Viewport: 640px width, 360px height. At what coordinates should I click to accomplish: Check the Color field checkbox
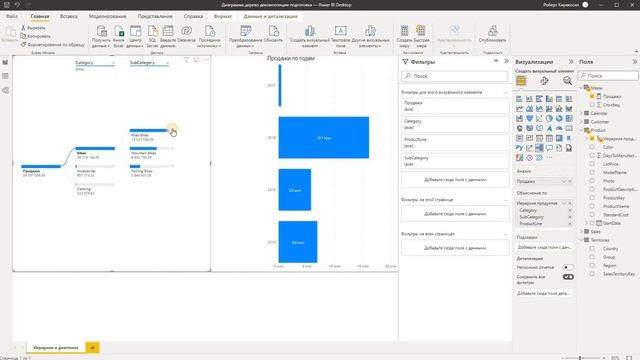pos(592,147)
